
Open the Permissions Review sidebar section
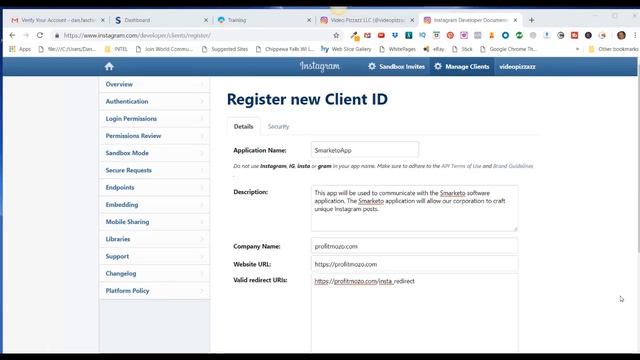click(155, 136)
